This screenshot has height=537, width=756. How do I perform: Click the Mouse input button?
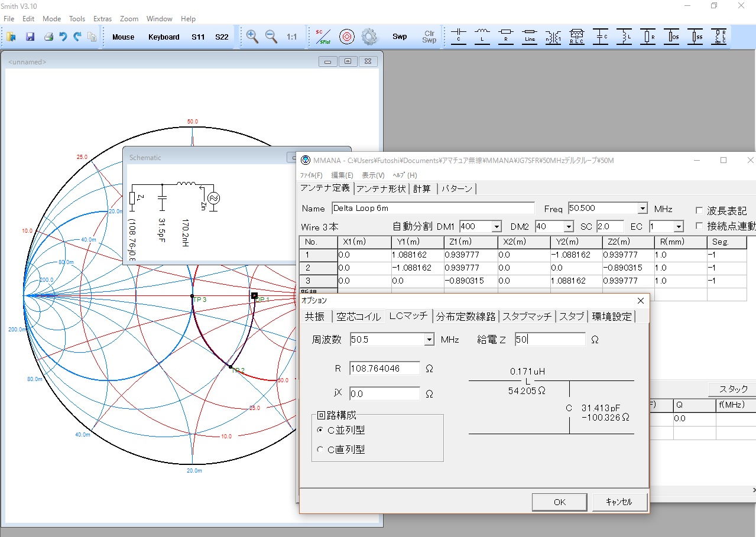(x=124, y=37)
